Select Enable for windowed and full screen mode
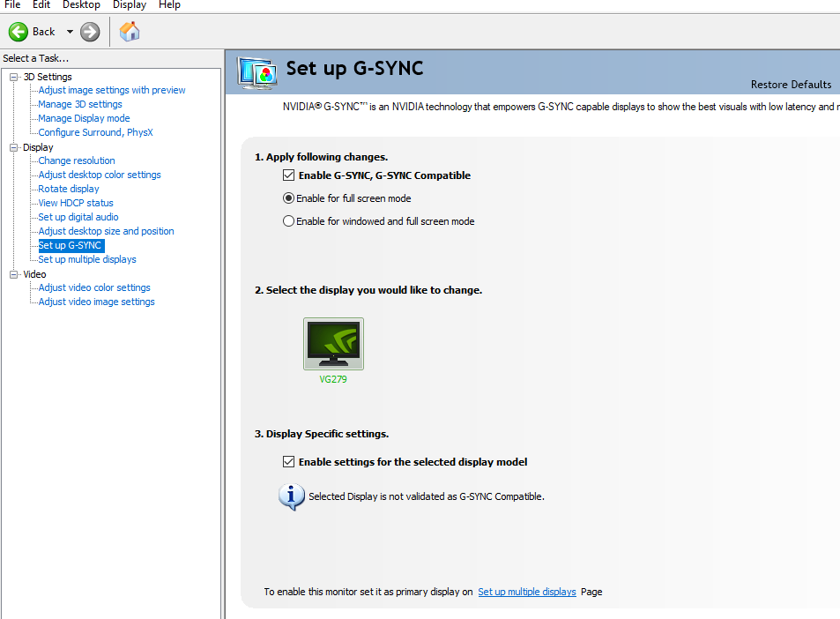Screen dimensions: 840x619 289,221
